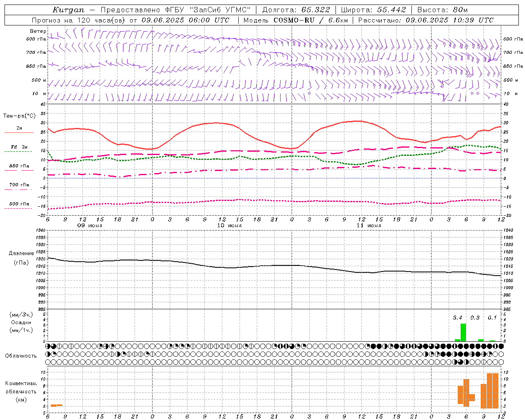
Task: Click the dotted line sample under temperature-legend "500 гПа"
Action: [18, 208]
